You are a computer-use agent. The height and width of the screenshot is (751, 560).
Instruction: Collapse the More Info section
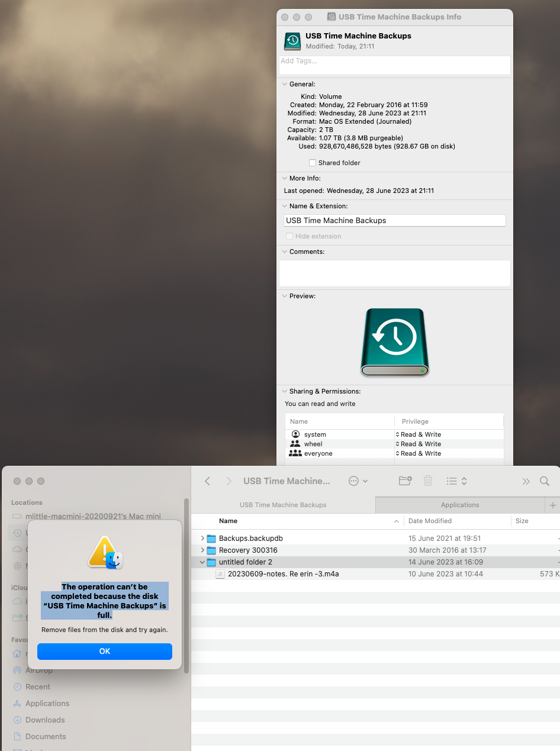tap(284, 178)
